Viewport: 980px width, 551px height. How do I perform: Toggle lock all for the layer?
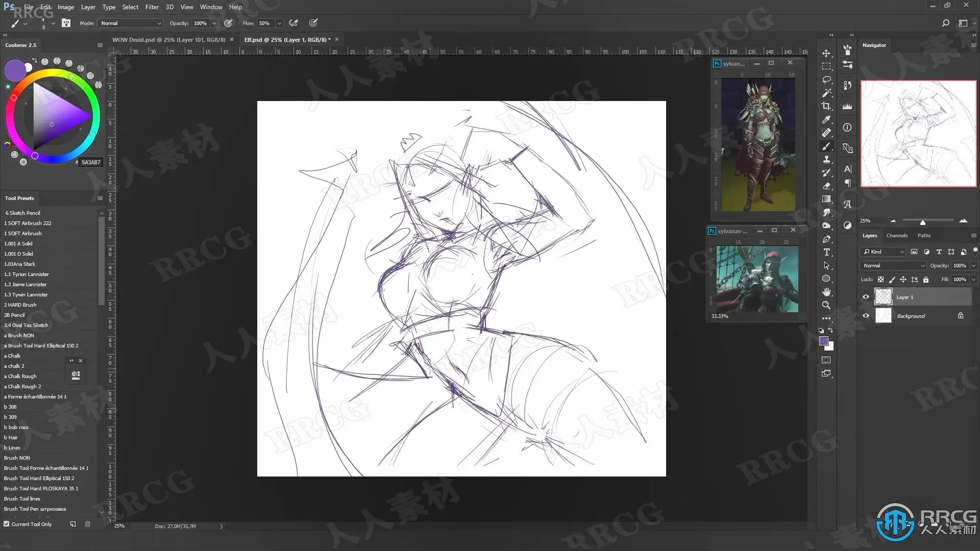click(926, 280)
